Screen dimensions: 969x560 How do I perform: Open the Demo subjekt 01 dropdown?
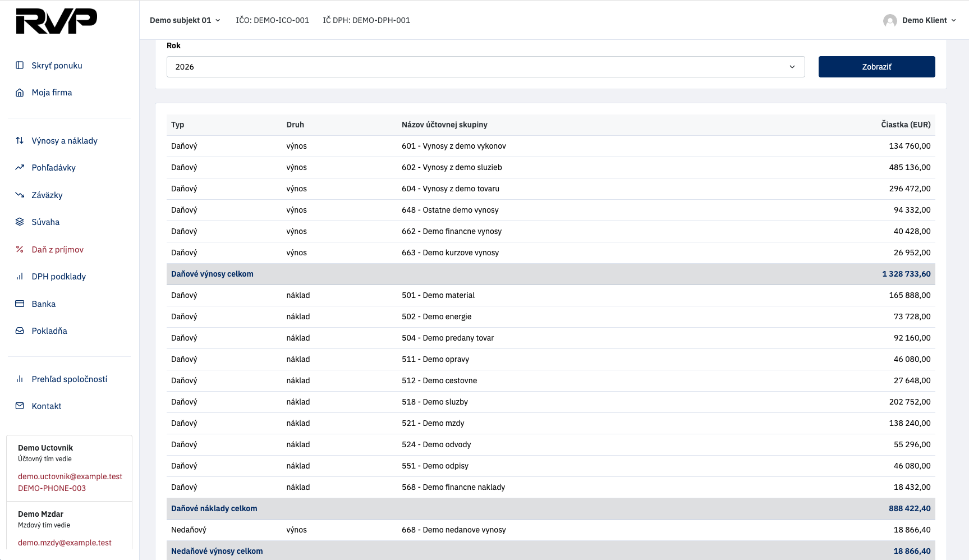pos(185,20)
